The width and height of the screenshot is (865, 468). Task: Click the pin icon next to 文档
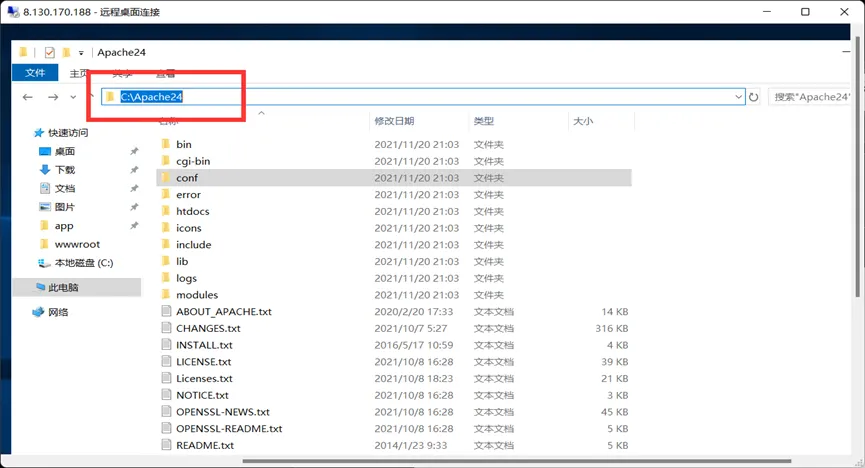point(134,188)
